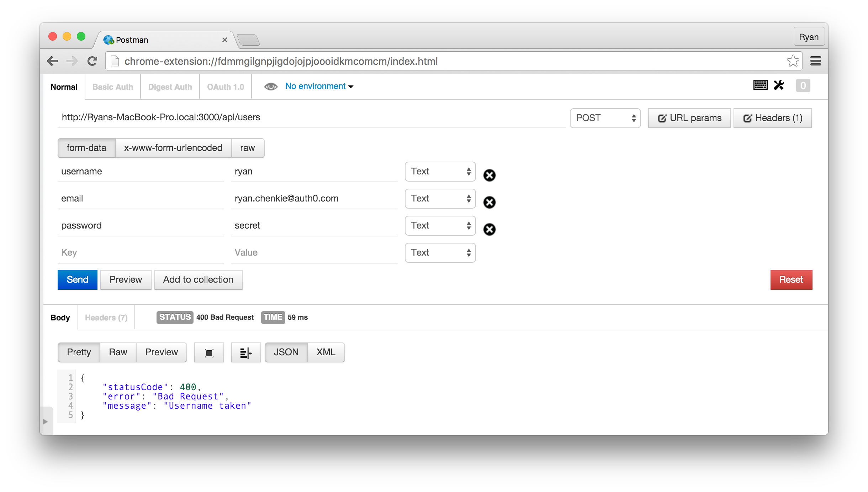868x492 pixels.
Task: Select raw body type
Action: (247, 148)
